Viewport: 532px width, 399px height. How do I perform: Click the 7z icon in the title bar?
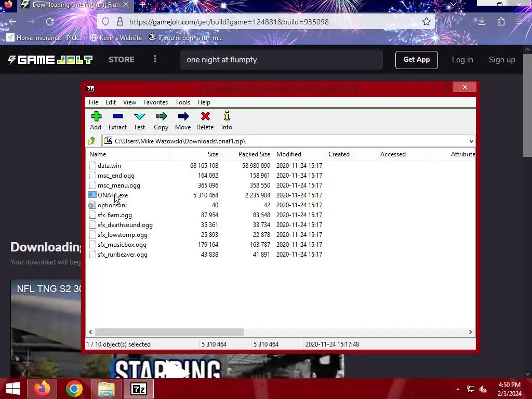pos(90,89)
